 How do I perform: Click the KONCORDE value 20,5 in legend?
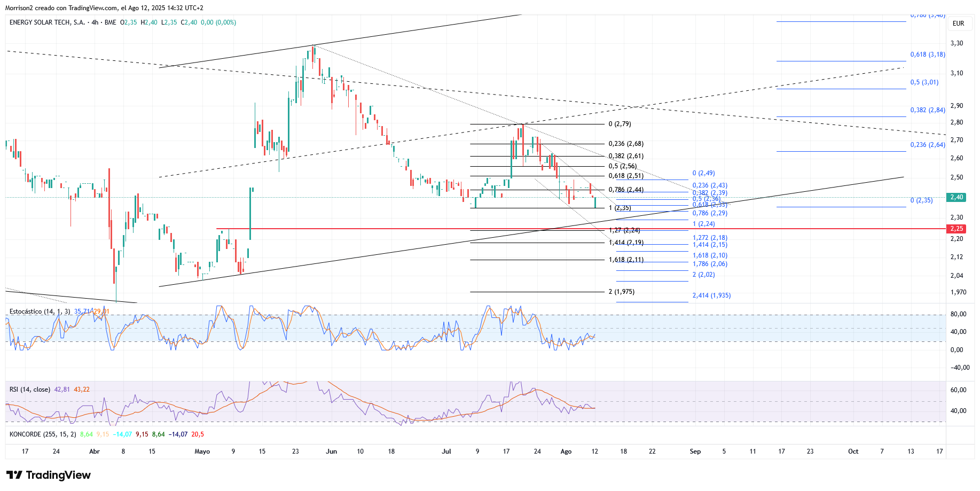[198, 434]
